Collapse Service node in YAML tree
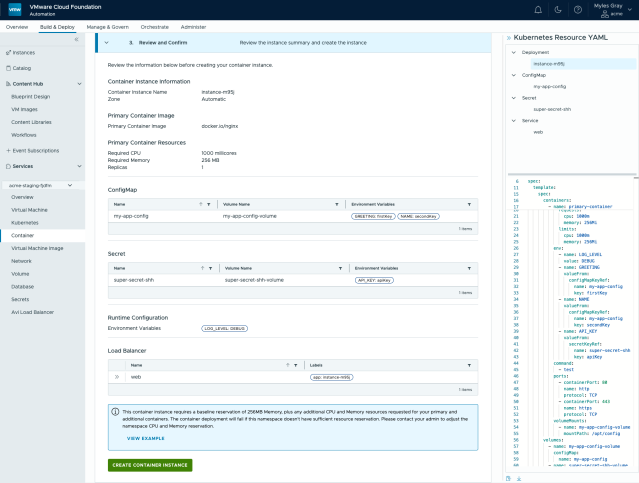 pyautogui.click(x=514, y=121)
